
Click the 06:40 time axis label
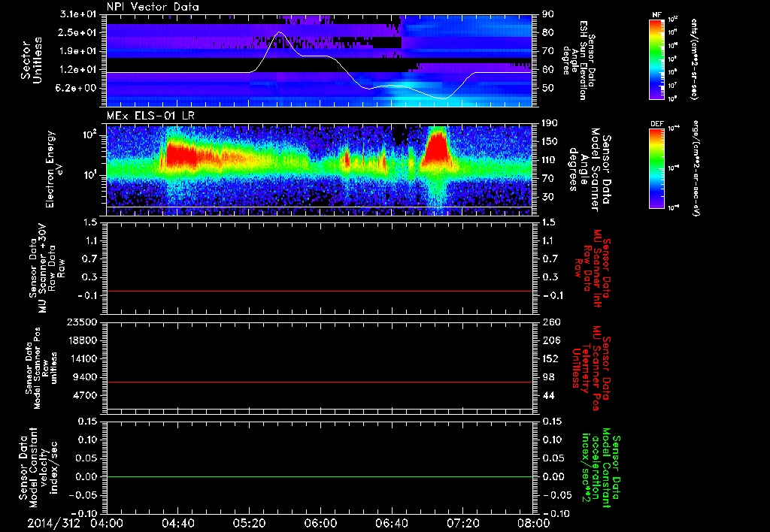coord(391,523)
